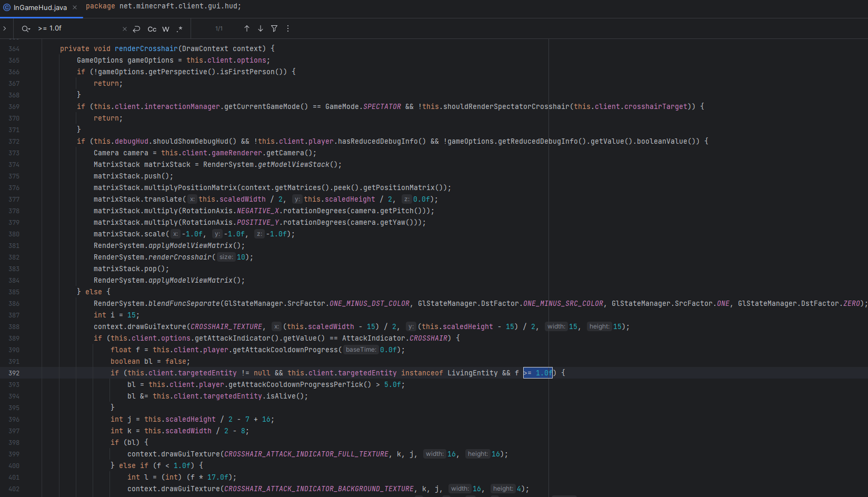Toggle Match Case option
Viewport: 868px width, 497px height.
(152, 29)
